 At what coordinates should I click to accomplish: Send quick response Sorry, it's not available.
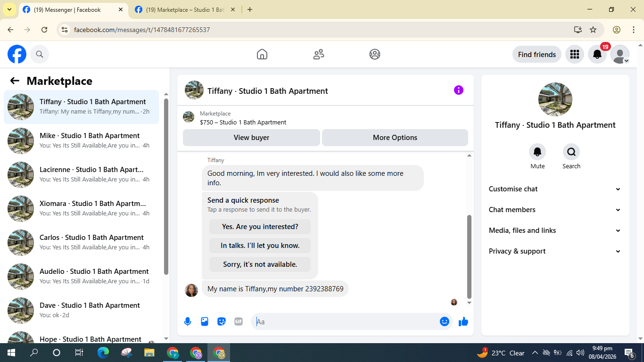pos(260,264)
